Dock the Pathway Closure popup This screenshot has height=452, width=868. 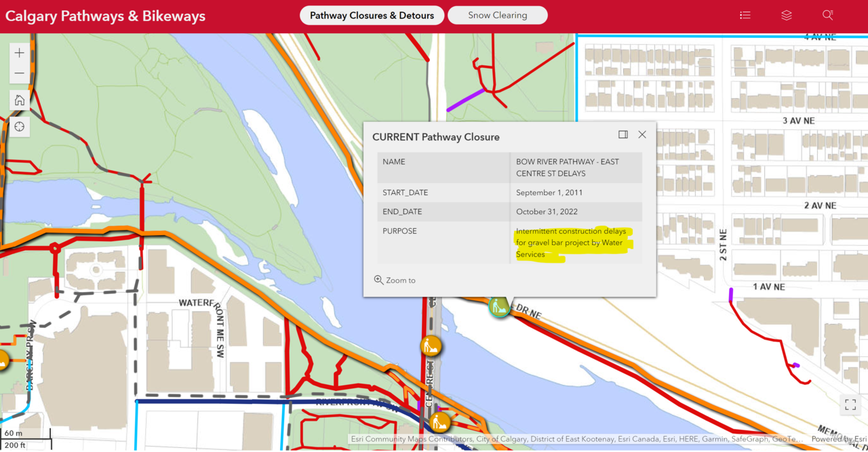pos(623,135)
